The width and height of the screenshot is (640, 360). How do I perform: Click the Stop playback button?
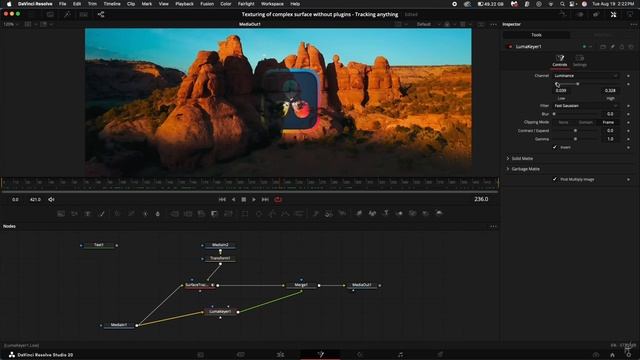click(244, 200)
